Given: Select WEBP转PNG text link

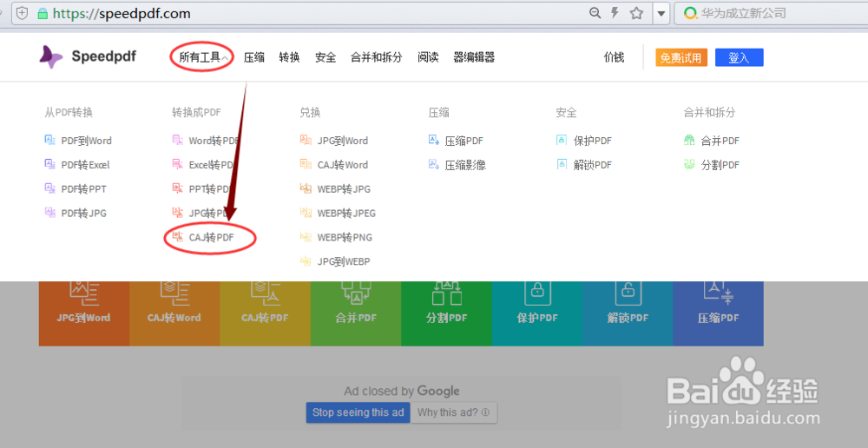Looking at the screenshot, I should coord(345,238).
